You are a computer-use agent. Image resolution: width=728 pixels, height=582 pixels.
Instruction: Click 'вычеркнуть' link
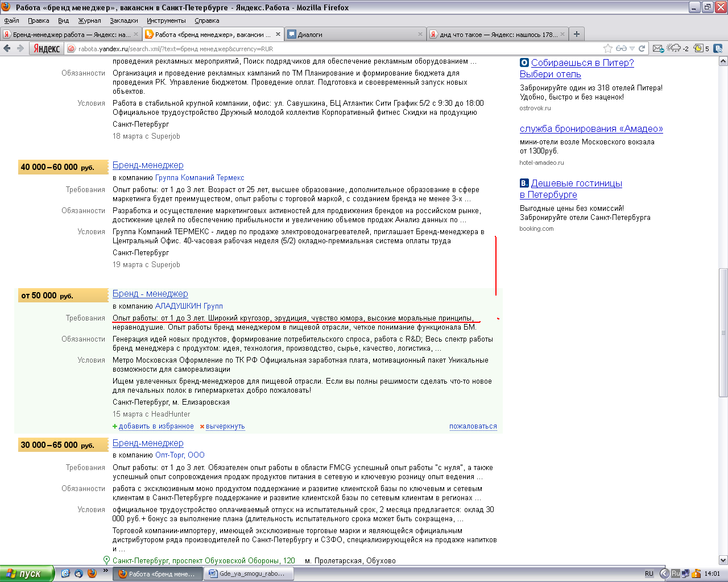[225, 426]
